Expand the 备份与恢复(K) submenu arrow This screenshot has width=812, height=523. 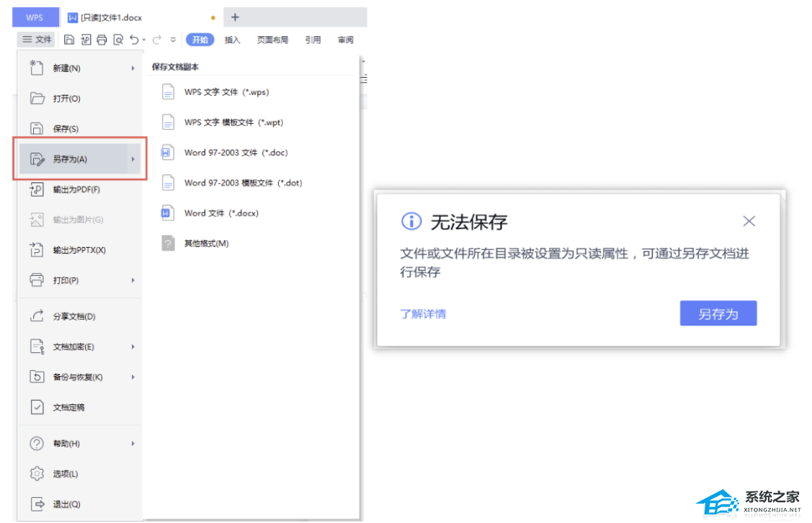[133, 377]
